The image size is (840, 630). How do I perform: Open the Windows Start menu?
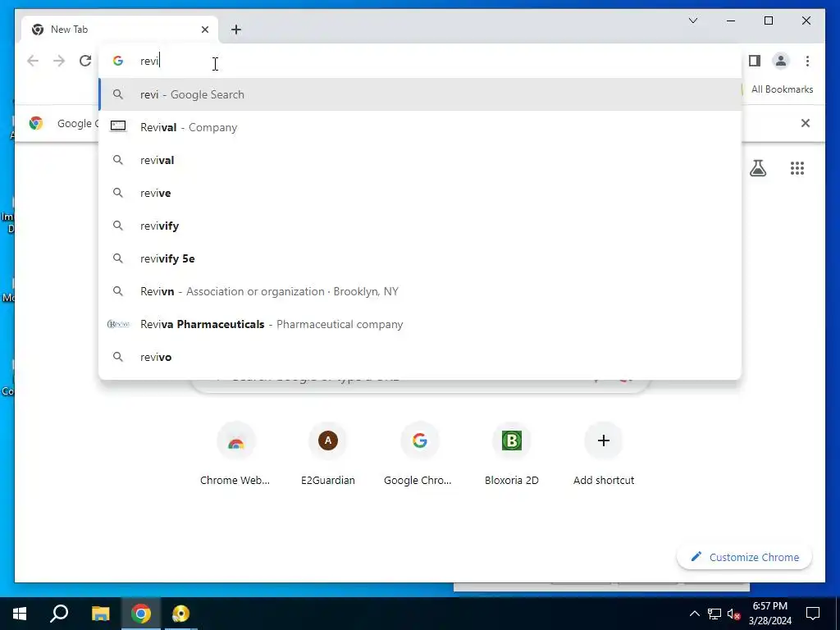point(20,614)
